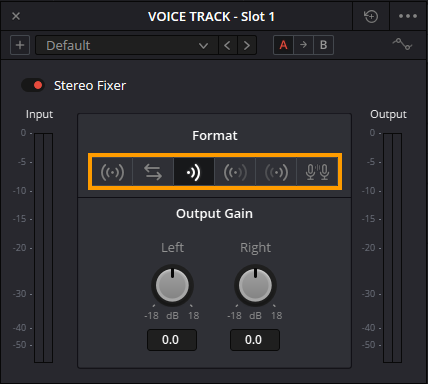The image size is (428, 384).
Task: Select the dual microphones format icon
Action: pos(317,172)
